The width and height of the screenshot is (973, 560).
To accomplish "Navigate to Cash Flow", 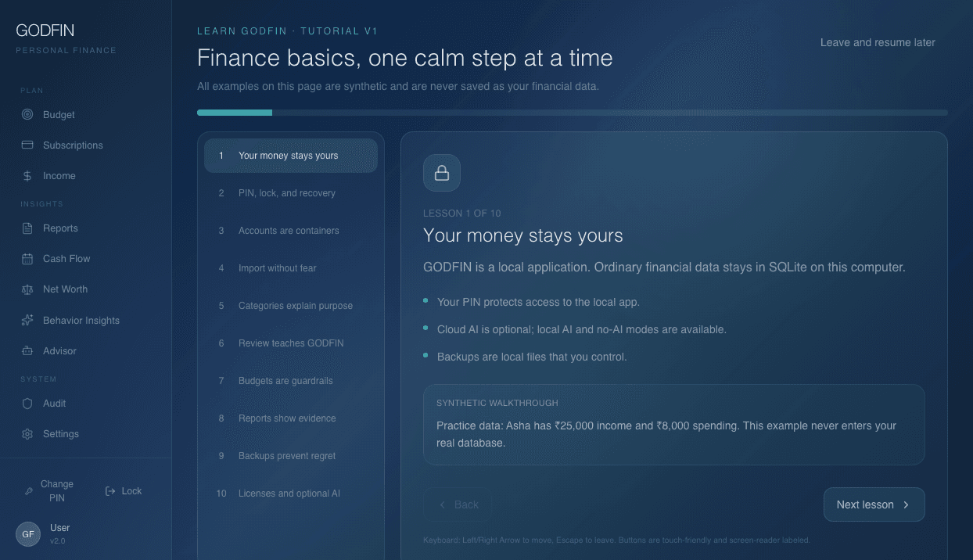I will point(86,259).
